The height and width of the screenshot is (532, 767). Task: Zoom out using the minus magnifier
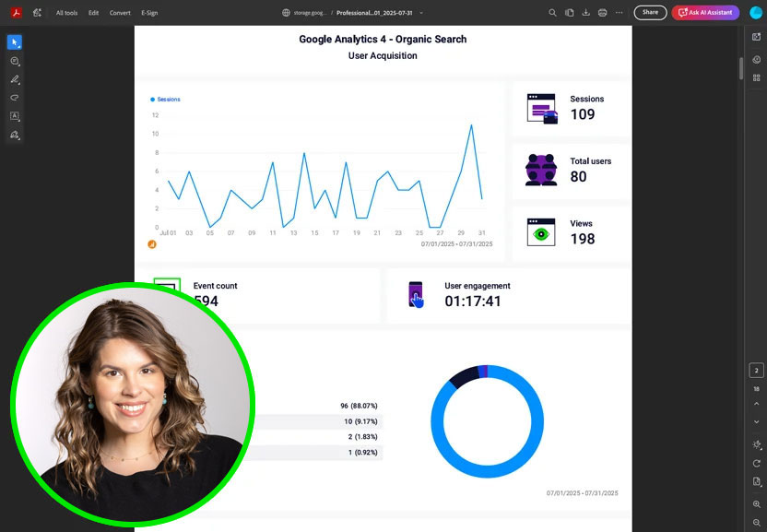[x=756, y=523]
